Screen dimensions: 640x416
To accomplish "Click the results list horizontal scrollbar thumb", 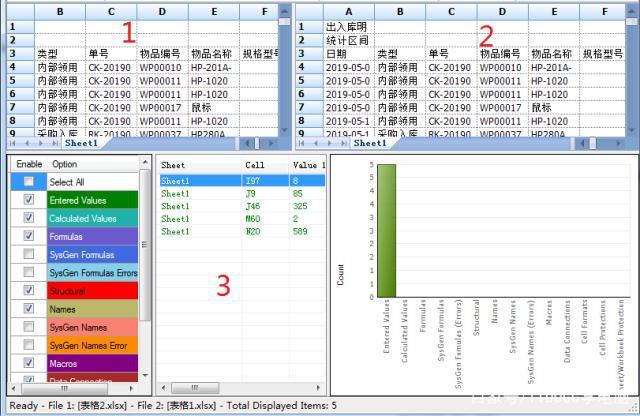I will [195, 387].
